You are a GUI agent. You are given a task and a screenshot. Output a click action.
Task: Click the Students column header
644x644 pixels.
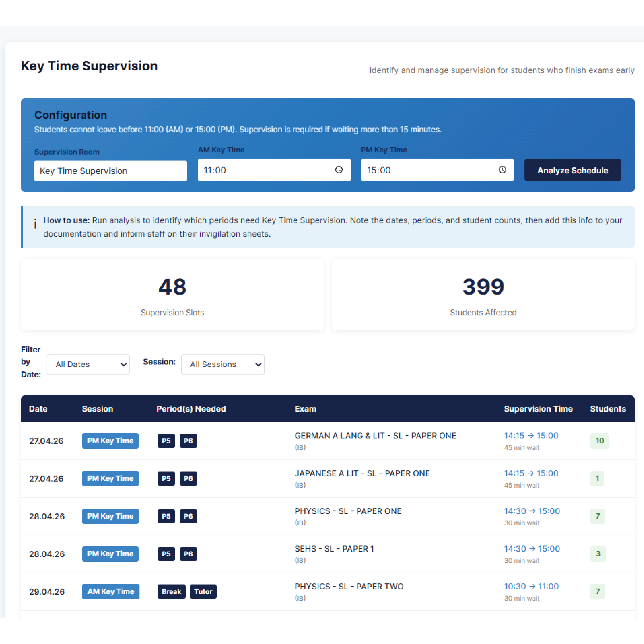coord(608,409)
